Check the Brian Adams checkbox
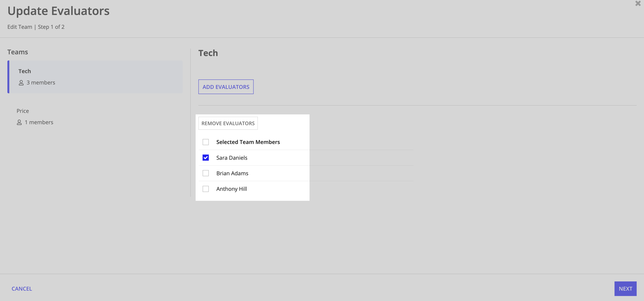This screenshot has height=301, width=644. (206, 173)
